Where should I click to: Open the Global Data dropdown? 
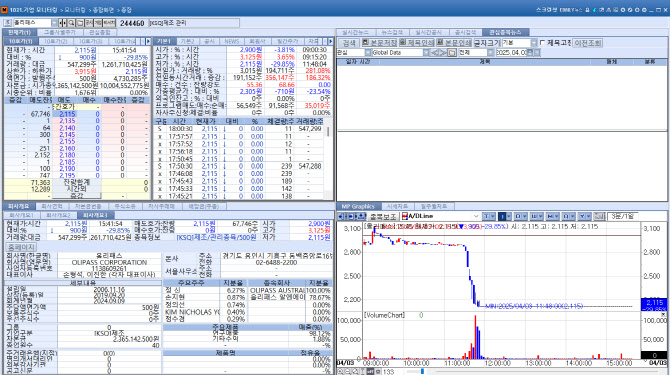click(426, 53)
